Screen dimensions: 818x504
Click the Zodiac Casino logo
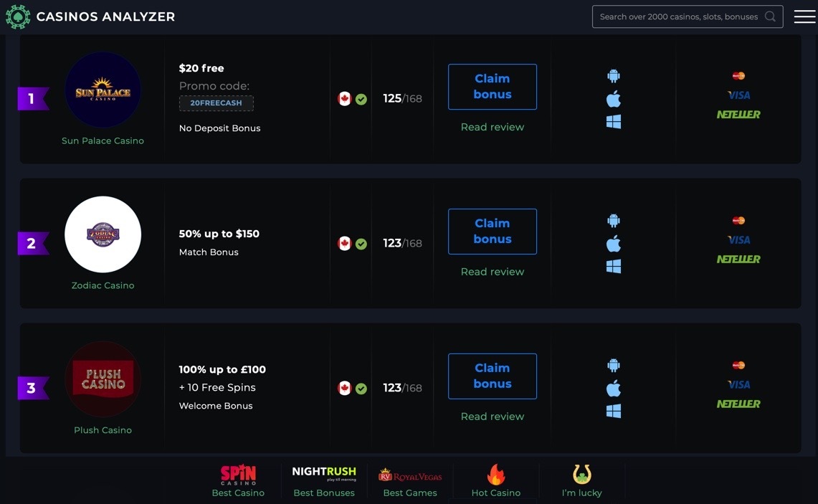point(103,234)
